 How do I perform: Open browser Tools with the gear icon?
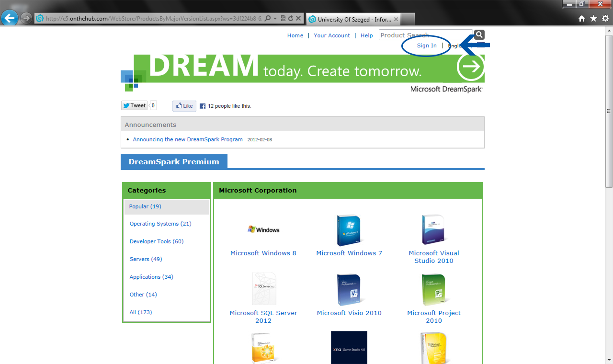coord(605,18)
